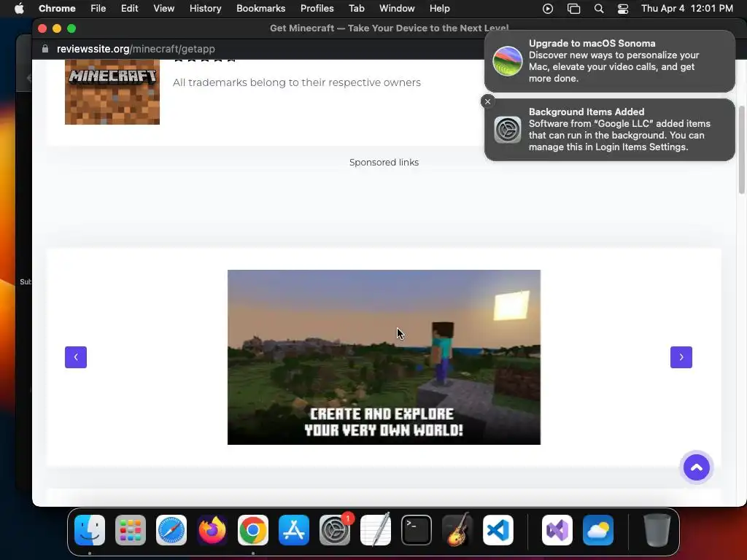
Task: Open the Chrome application menu
Action: 57,9
